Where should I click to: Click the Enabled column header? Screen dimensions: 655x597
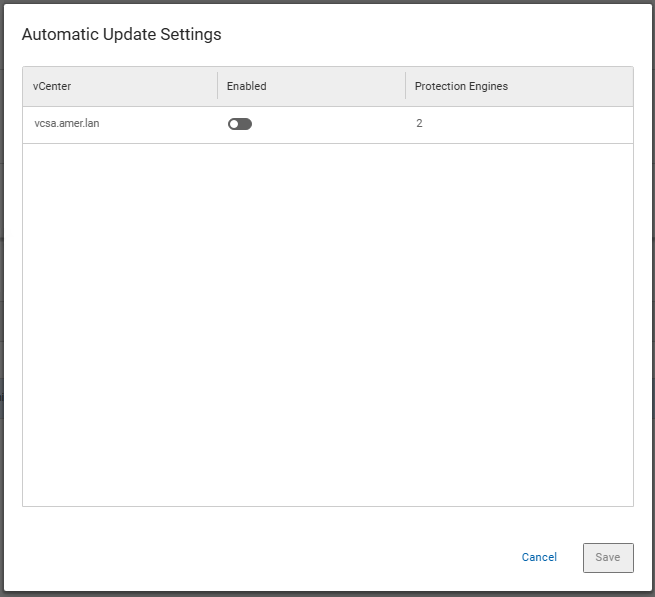pos(246,86)
